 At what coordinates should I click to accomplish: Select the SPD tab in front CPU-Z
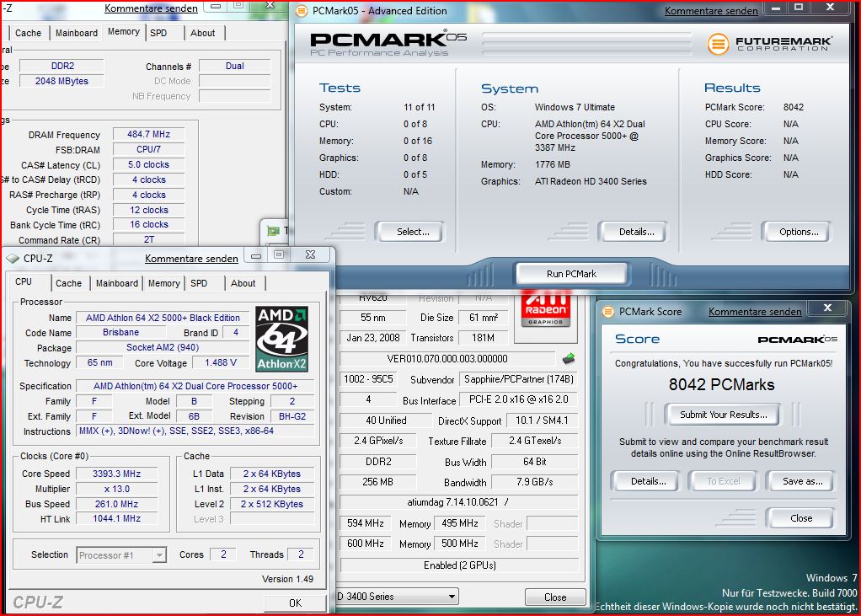click(199, 283)
